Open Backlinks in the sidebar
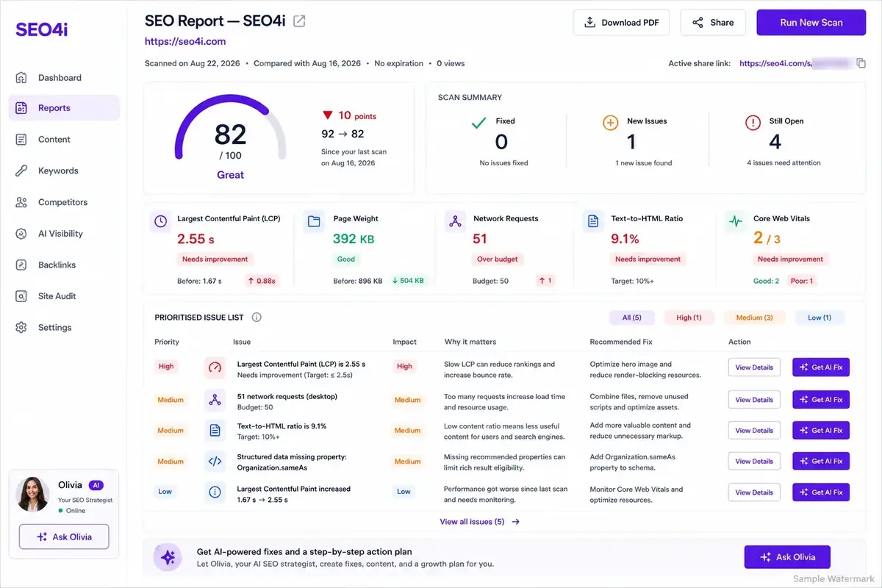The image size is (882, 588). (x=64, y=265)
